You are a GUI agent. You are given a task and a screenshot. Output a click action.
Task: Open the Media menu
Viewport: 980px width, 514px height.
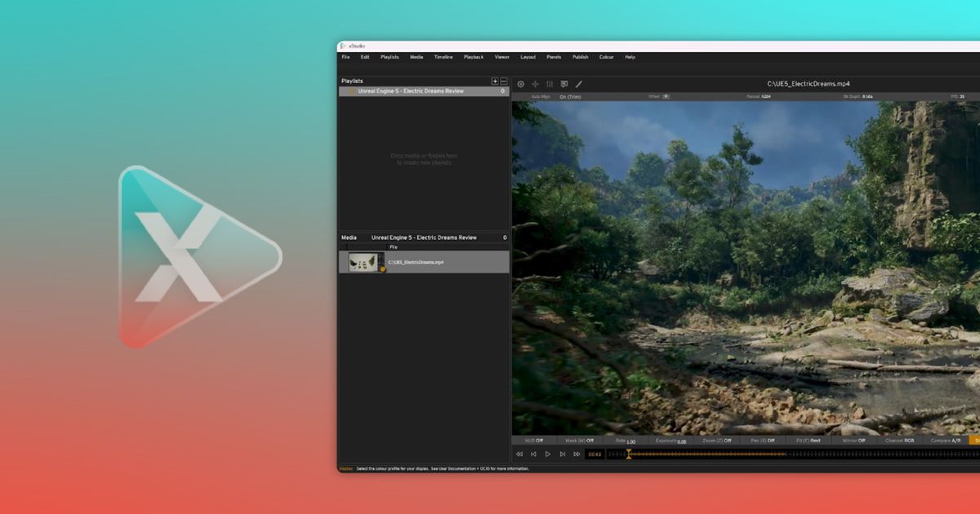pyautogui.click(x=416, y=57)
